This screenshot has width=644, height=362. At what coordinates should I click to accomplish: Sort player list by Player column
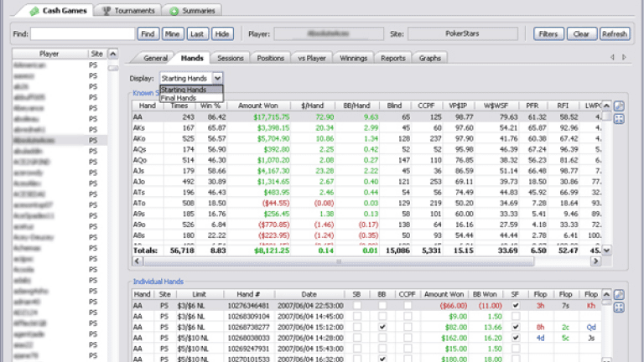tap(49, 54)
